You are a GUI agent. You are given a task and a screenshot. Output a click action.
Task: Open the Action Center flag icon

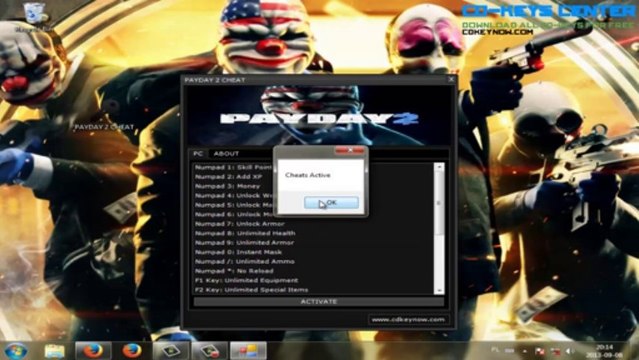coord(540,351)
